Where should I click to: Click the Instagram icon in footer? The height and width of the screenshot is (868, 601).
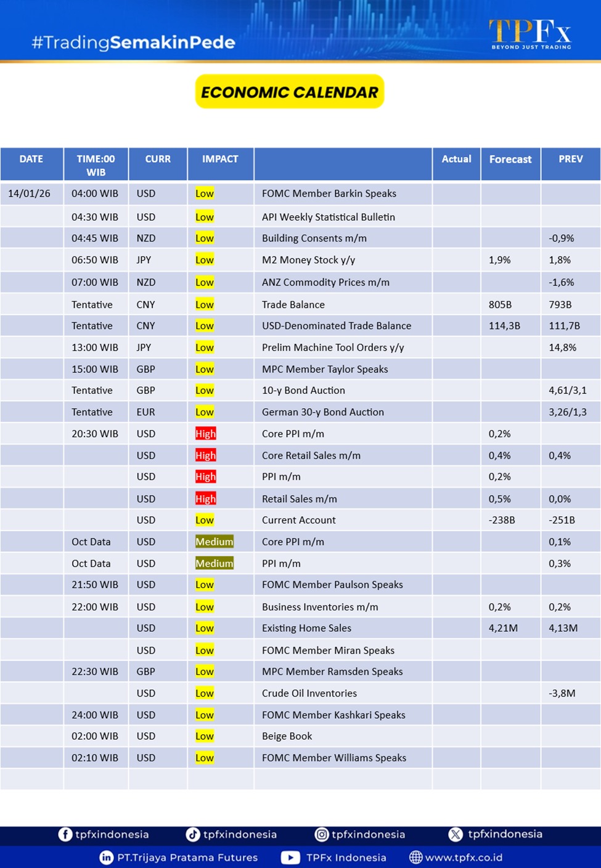point(322,834)
